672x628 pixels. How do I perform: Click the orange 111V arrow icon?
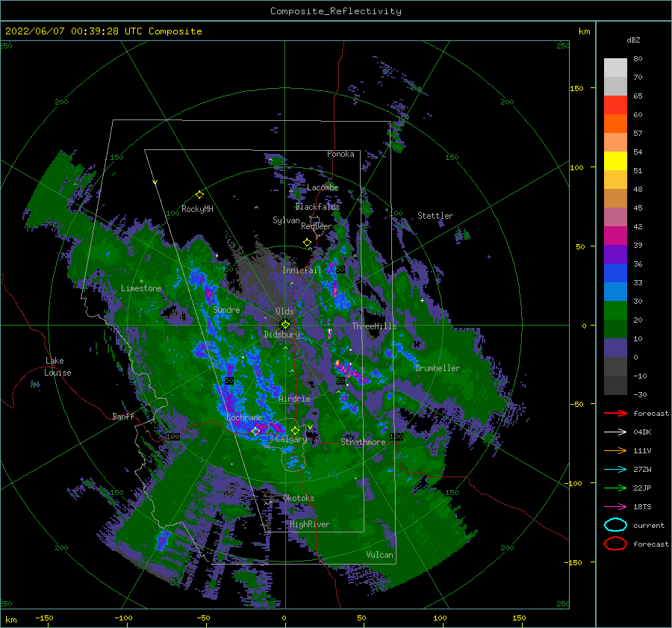pyautogui.click(x=615, y=450)
